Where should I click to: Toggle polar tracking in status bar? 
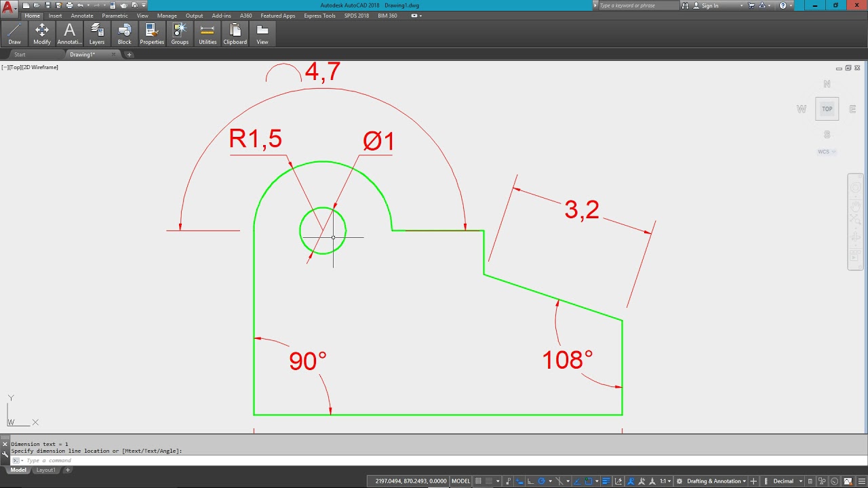(542, 481)
